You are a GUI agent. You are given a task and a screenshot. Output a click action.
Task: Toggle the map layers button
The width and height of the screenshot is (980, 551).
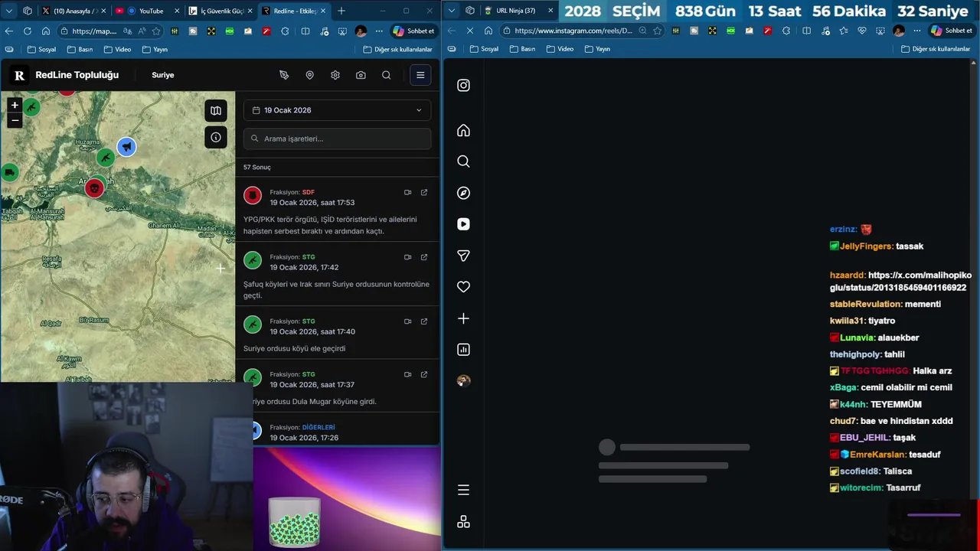216,110
